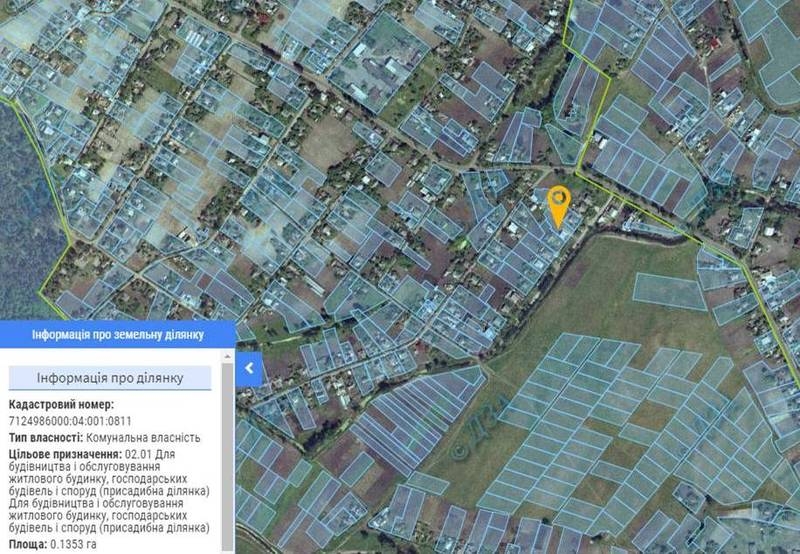The width and height of the screenshot is (800, 554).
Task: Click the parcel under the orange pin's tip
Action: (x=559, y=228)
